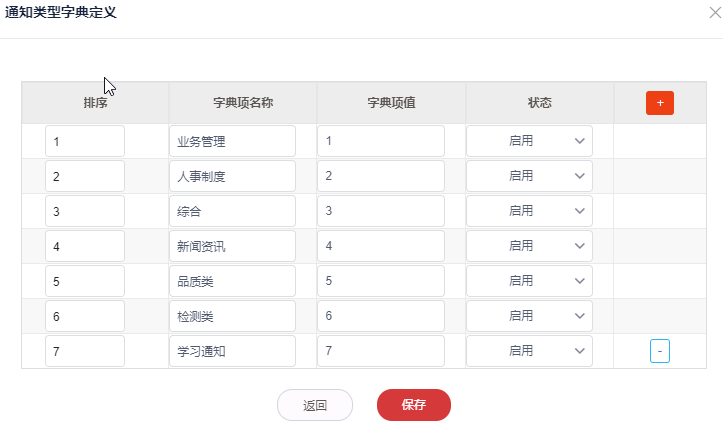Click the 综合 name input field
The image size is (723, 440).
232,211
